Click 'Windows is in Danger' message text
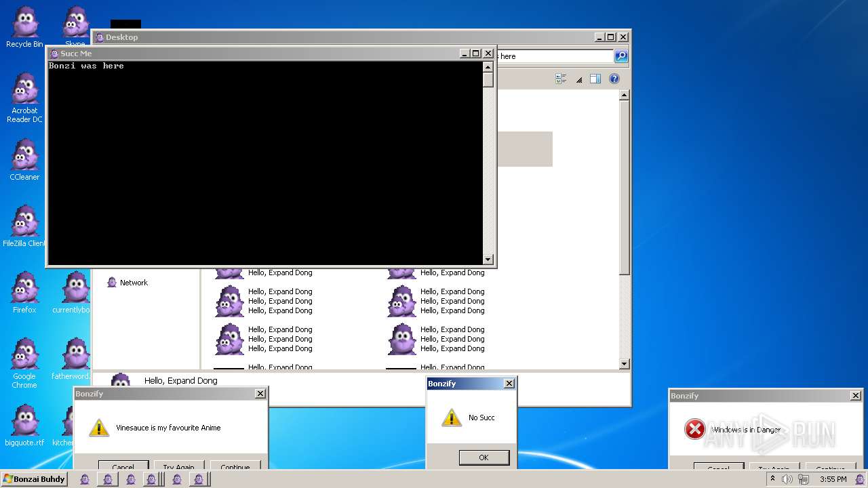 pos(746,430)
